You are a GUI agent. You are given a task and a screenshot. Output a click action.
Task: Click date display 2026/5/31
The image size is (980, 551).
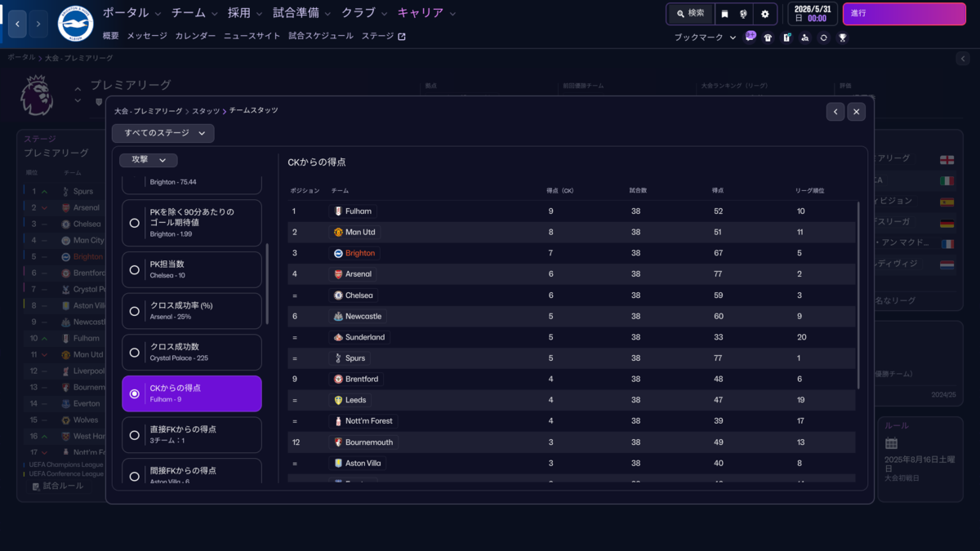813,14
